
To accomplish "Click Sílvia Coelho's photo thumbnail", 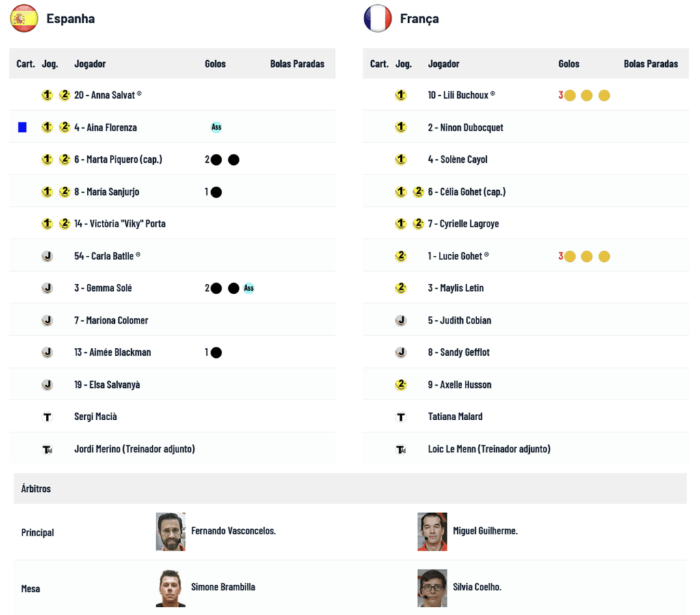I will tap(432, 588).
